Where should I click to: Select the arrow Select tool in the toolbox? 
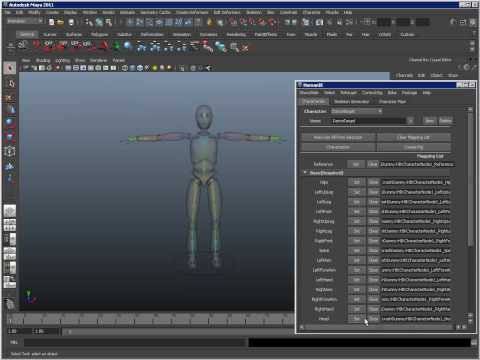point(10,68)
